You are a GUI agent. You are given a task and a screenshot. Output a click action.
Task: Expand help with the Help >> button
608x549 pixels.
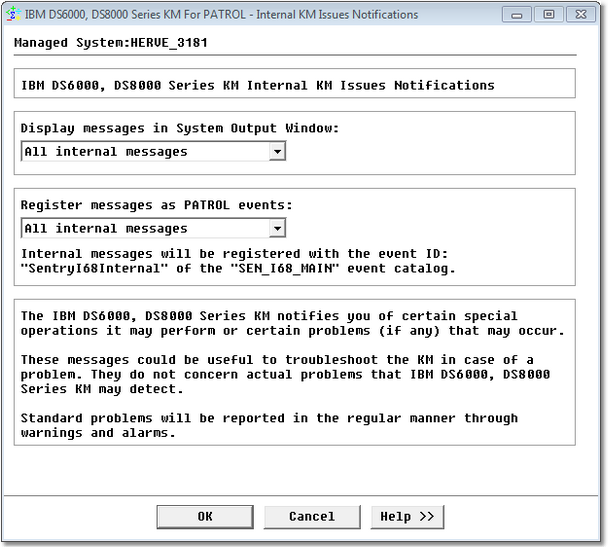coord(407,517)
